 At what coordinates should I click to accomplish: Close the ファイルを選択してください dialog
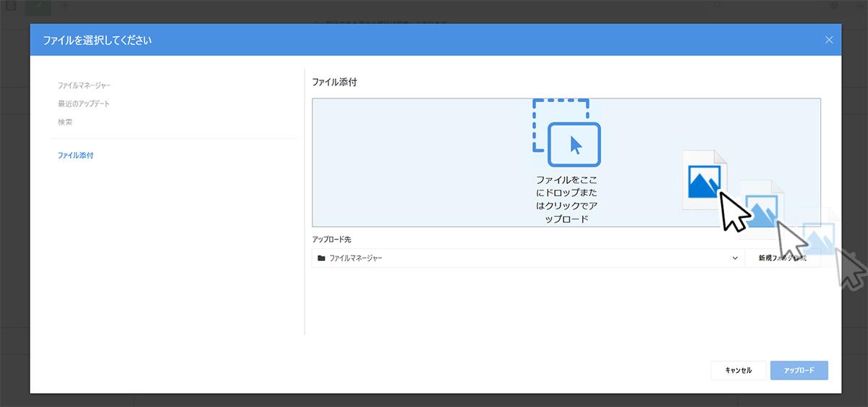click(x=829, y=40)
